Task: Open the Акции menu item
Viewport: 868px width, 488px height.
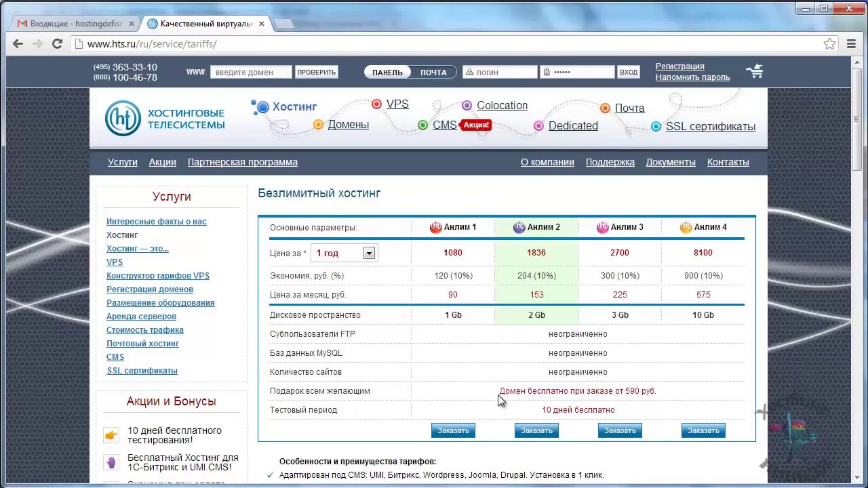Action: (x=163, y=162)
